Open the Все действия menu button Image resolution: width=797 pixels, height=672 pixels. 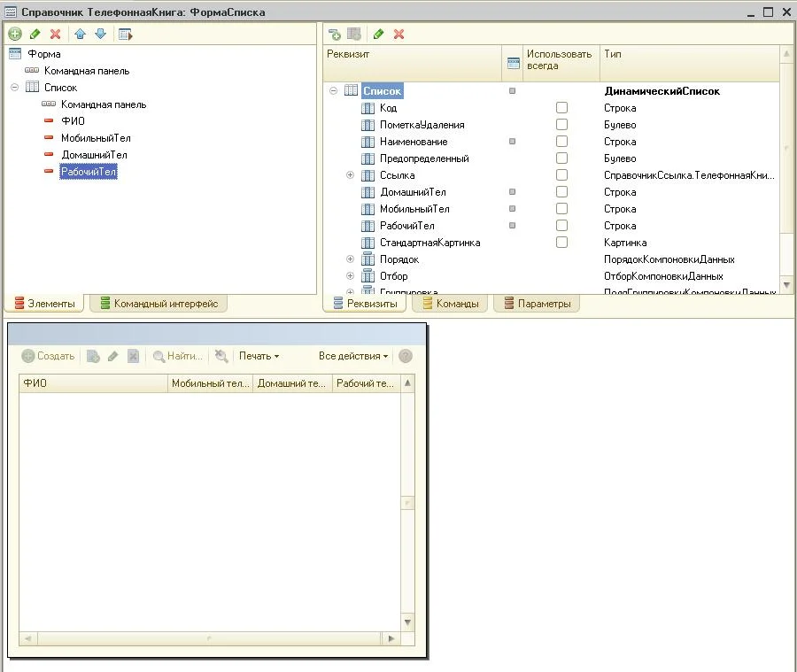(353, 356)
